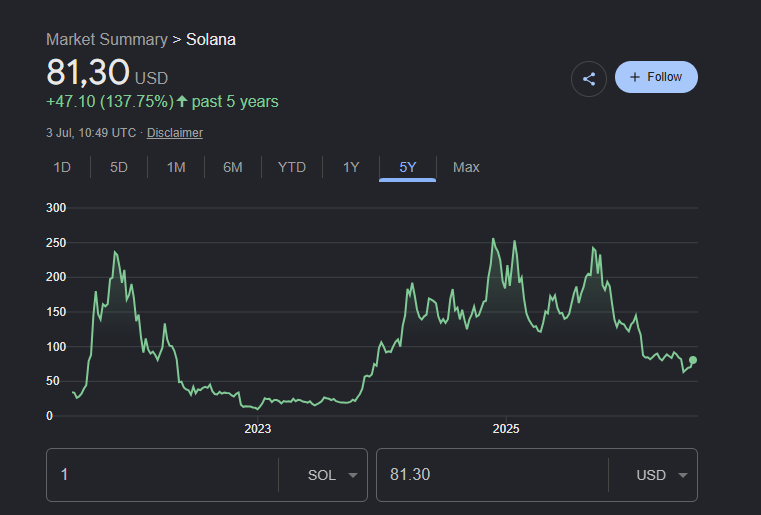Select the 6M time range tab

pos(233,167)
